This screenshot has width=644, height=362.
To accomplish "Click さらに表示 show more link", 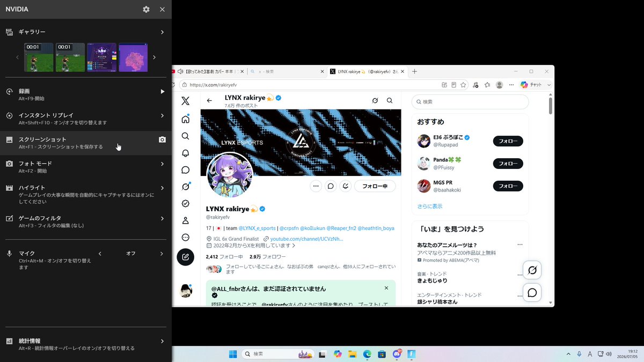I will coord(430,206).
